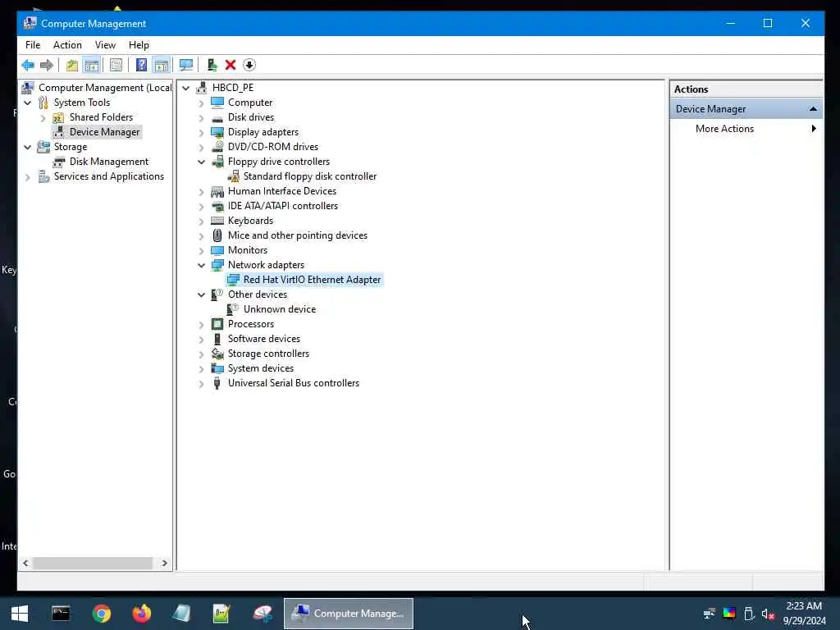Click Scan for hardware changes monitor icon
Image resolution: width=840 pixels, height=630 pixels.
click(186, 66)
